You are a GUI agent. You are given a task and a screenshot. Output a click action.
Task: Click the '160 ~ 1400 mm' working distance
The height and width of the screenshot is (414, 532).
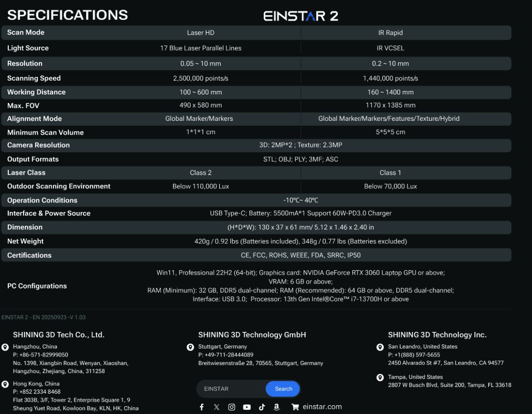point(390,92)
